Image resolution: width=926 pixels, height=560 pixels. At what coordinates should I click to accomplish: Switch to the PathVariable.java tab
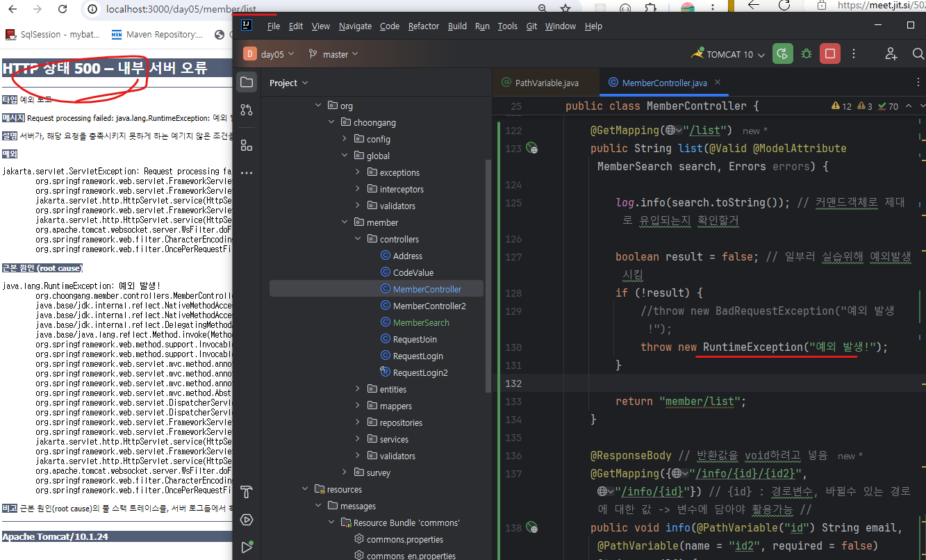(x=546, y=83)
